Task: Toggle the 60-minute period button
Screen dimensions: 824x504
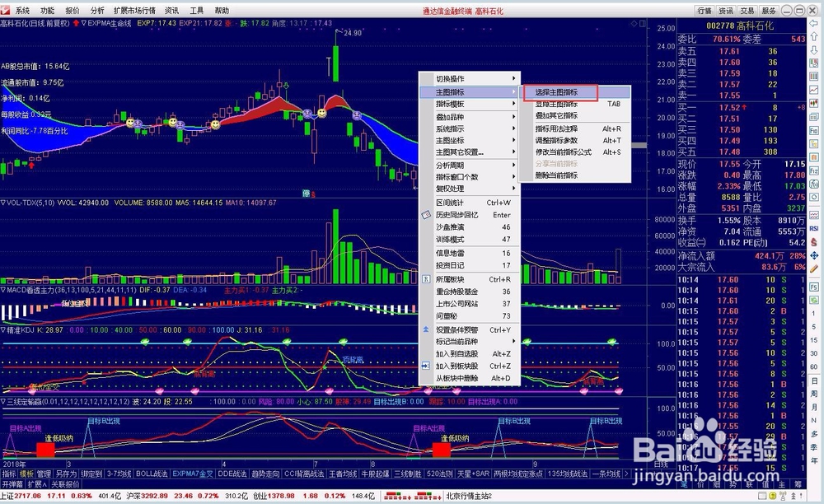Action: (814, 367)
